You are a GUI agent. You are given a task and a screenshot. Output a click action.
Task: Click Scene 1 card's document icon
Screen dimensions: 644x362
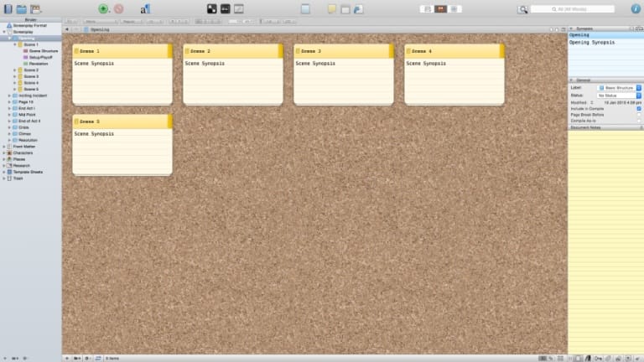76,51
